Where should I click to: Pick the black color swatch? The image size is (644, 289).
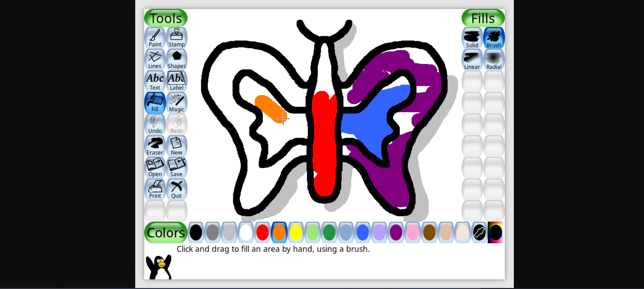[x=196, y=233]
